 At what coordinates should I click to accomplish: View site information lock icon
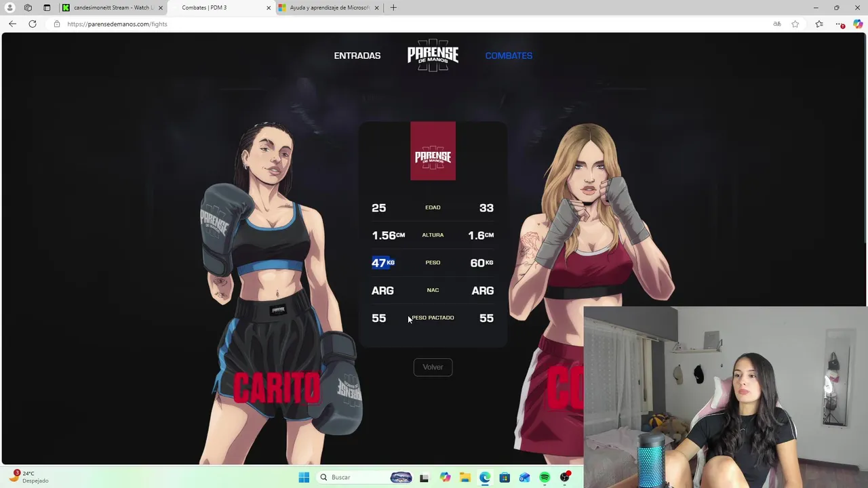57,24
